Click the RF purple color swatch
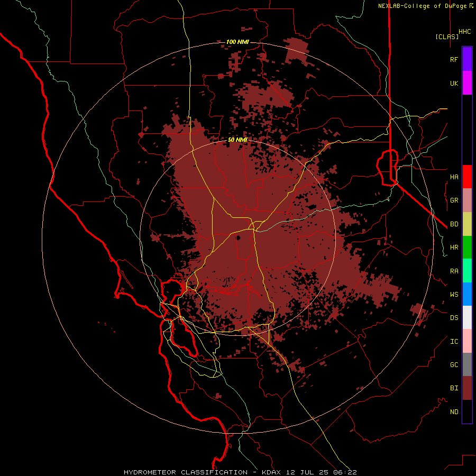 [467, 59]
